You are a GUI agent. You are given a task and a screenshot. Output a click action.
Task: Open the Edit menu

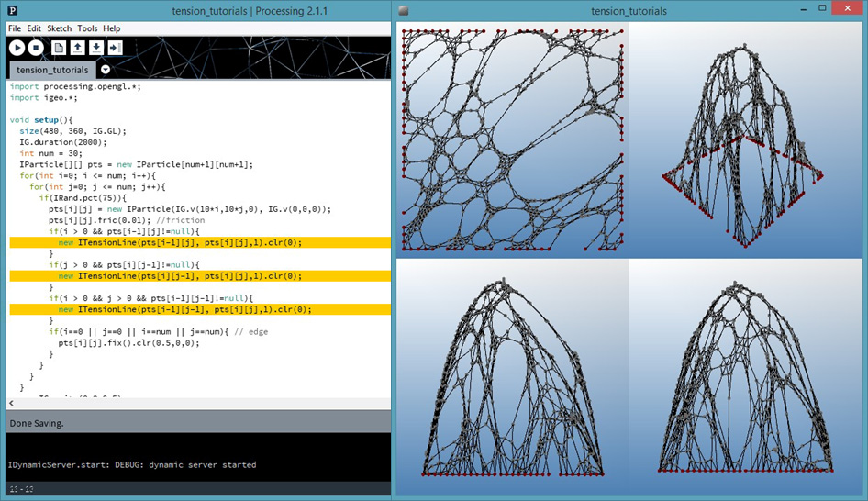tap(34, 28)
